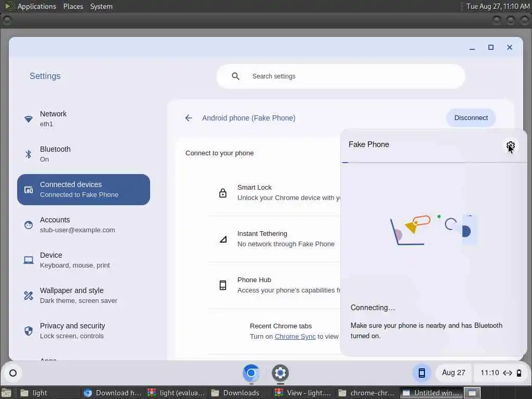532x399 pixels.
Task: Click the Connecting… status text
Action: pyautogui.click(x=373, y=308)
